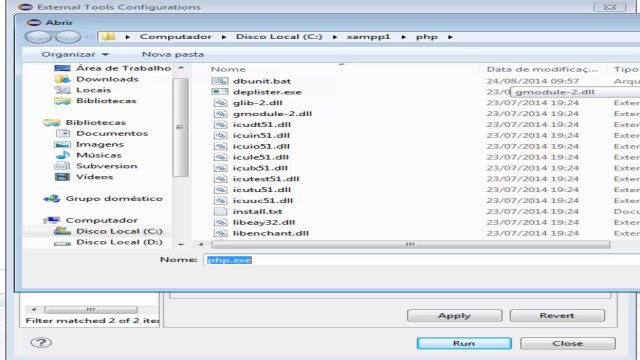Viewport: 640px width, 360px height.
Task: Go to Computador breadcrumb
Action: (176, 37)
